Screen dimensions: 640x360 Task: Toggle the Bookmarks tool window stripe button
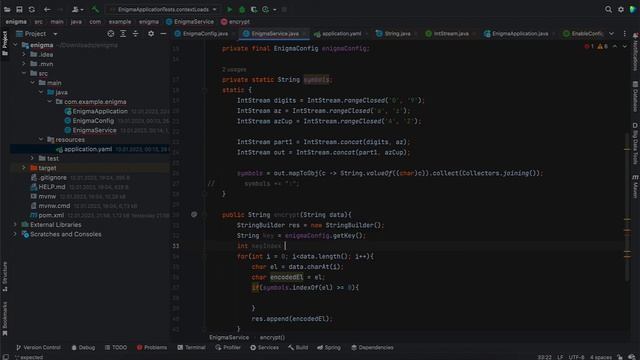click(x=5, y=318)
